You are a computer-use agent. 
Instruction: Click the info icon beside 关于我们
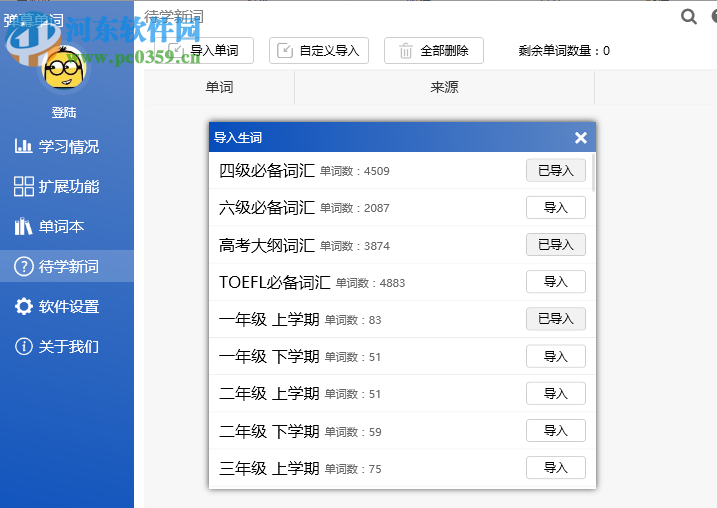(24, 346)
